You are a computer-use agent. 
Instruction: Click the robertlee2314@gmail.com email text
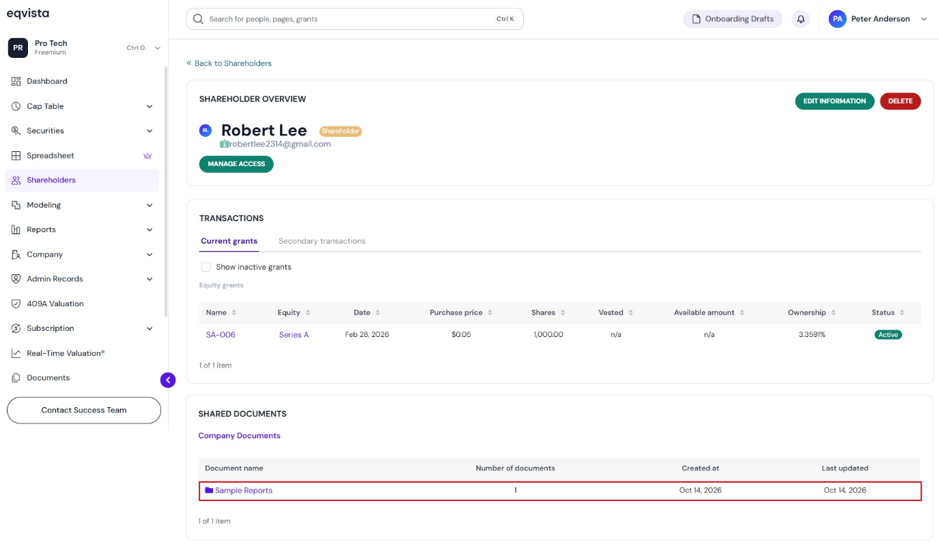click(x=280, y=144)
